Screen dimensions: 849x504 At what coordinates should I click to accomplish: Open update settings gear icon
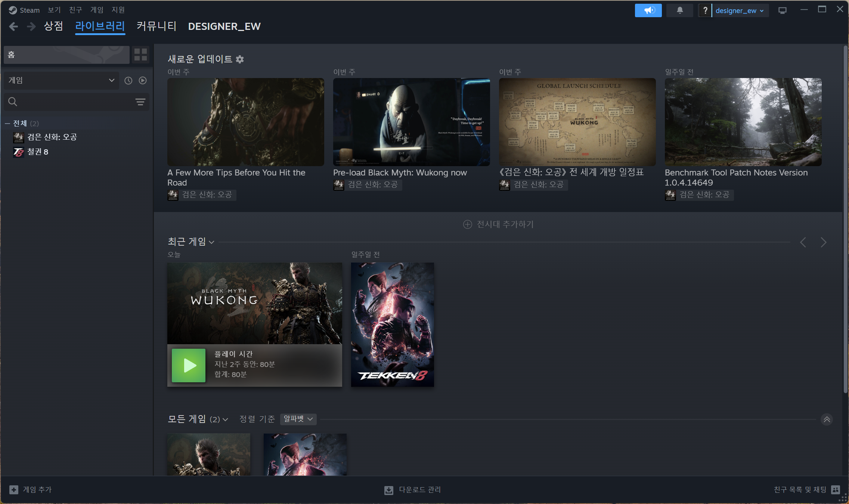point(240,59)
